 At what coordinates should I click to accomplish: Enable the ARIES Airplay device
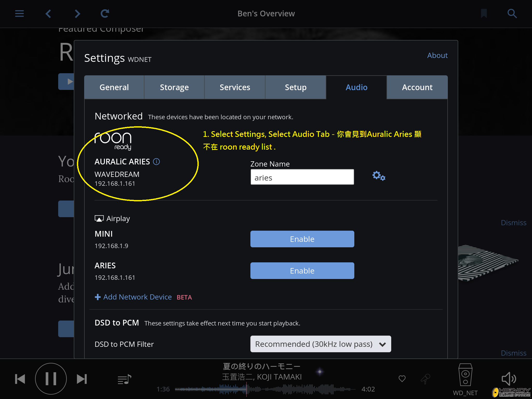pos(302,271)
